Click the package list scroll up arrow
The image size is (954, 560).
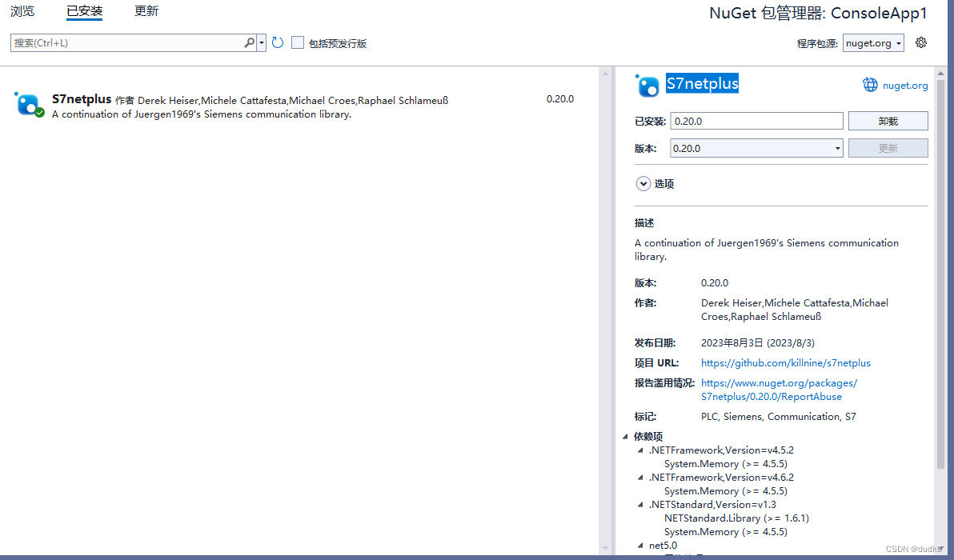click(x=605, y=73)
